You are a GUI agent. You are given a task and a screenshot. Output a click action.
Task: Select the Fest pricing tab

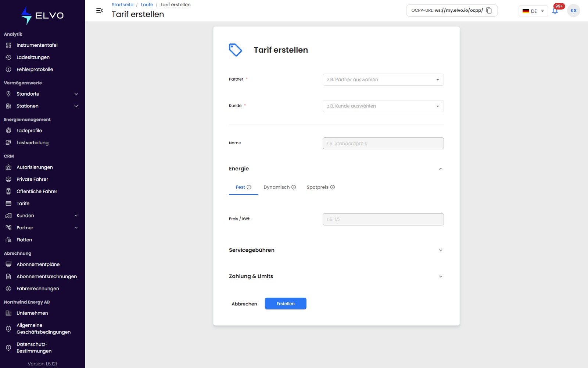pos(243,187)
